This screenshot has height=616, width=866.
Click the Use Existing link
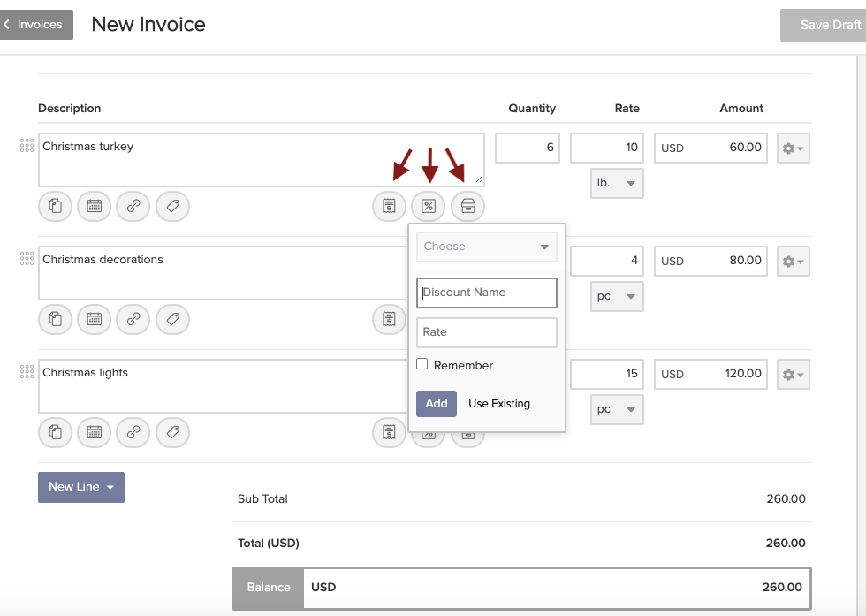pyautogui.click(x=499, y=404)
